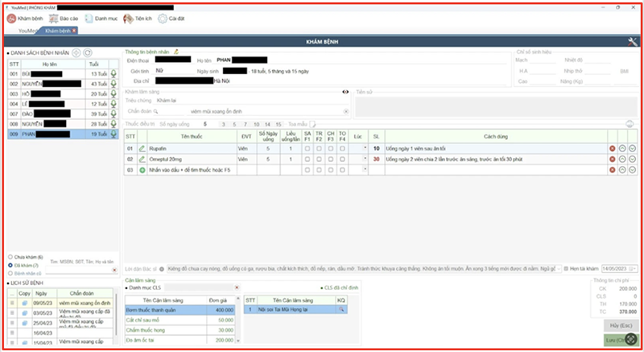Click the Hủy (Esc) cancel button
This screenshot has height=352, width=644.
pyautogui.click(x=621, y=325)
